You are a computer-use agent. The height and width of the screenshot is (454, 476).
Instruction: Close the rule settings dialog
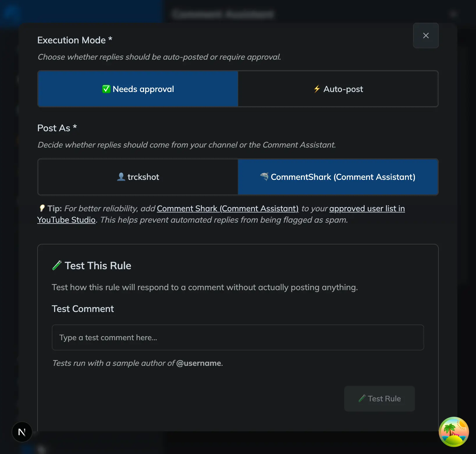click(x=426, y=36)
